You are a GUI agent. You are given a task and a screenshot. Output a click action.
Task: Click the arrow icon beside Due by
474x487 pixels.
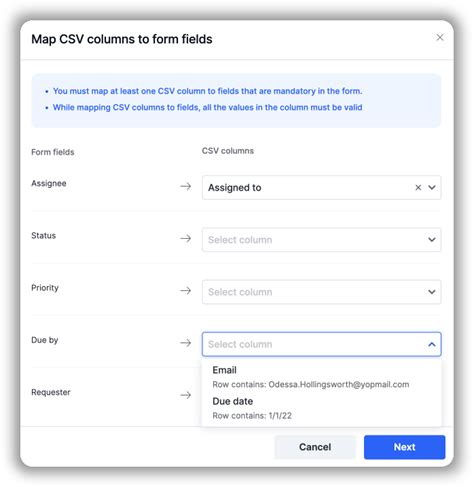(x=186, y=343)
